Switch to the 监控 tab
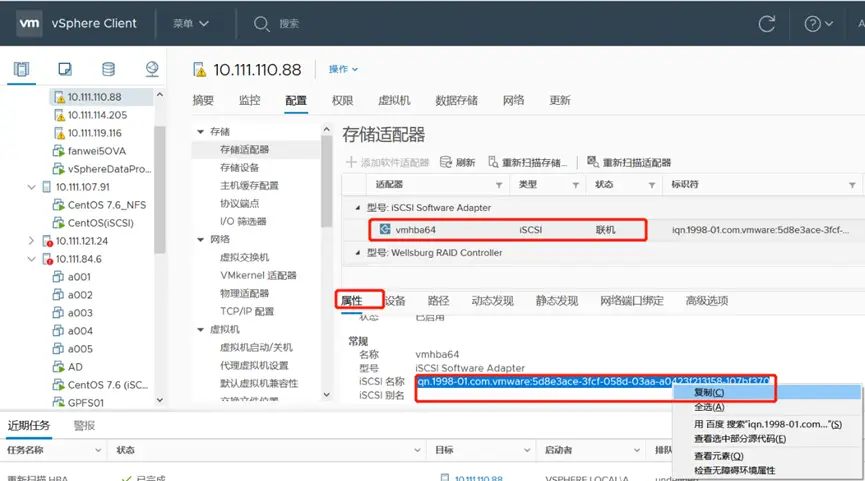 (x=249, y=100)
